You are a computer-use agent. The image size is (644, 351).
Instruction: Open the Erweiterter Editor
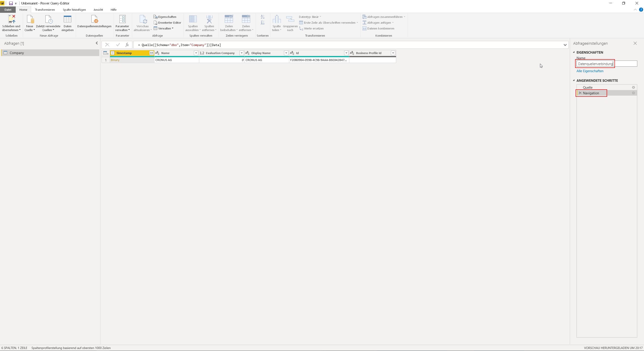(167, 23)
